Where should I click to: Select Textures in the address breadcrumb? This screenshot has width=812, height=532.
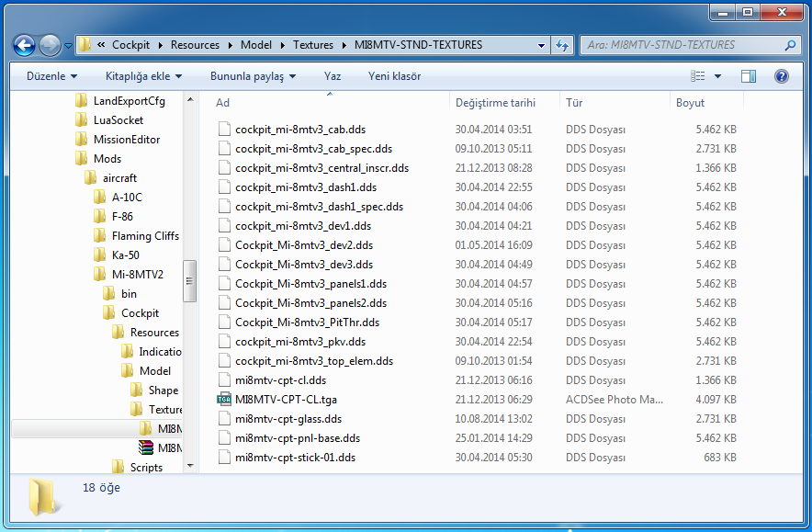coord(313,45)
